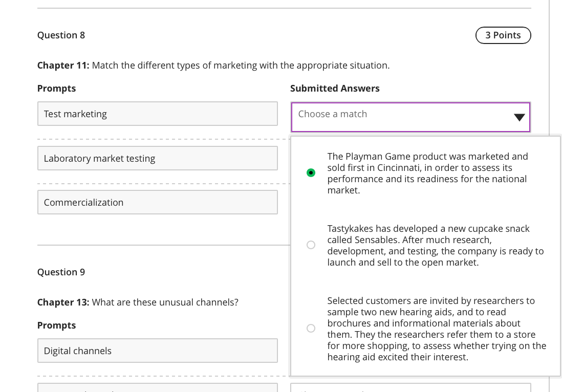Click the "Commercialization" prompt box
This screenshot has width=562, height=392.
pyautogui.click(x=157, y=202)
